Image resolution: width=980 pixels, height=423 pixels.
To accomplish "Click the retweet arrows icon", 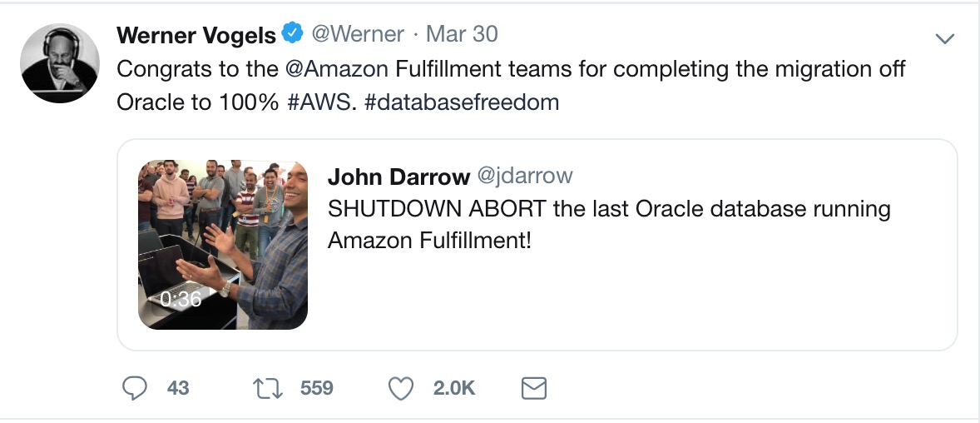I will 268,388.
